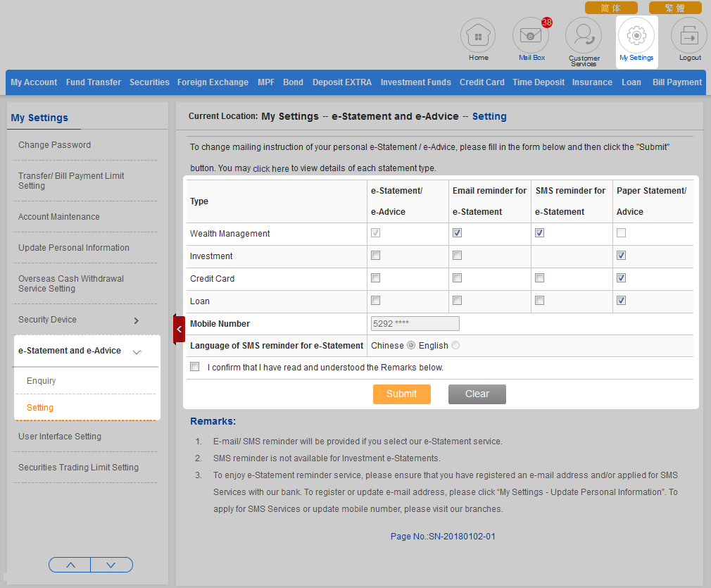
Task: Click the My Settings gear icon
Action: [x=636, y=35]
